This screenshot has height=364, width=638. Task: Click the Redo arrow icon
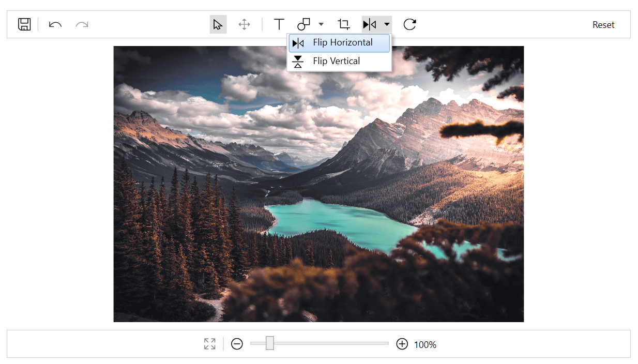tap(82, 24)
